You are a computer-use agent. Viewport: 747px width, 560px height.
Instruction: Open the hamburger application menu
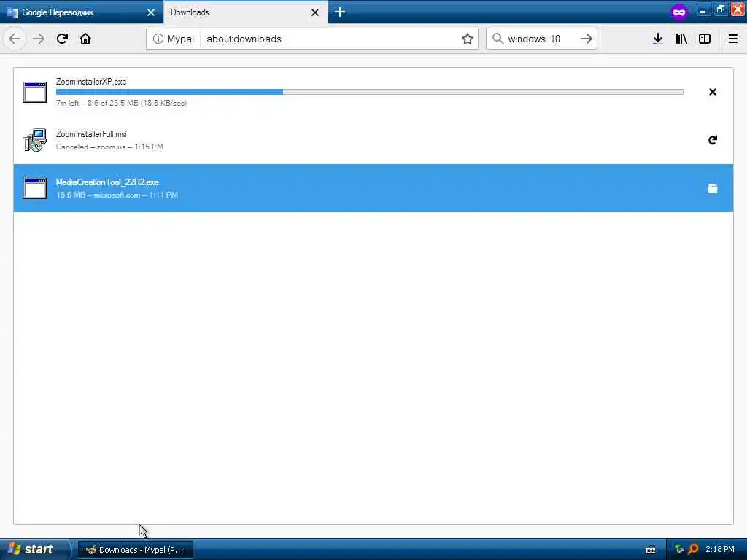(x=733, y=39)
